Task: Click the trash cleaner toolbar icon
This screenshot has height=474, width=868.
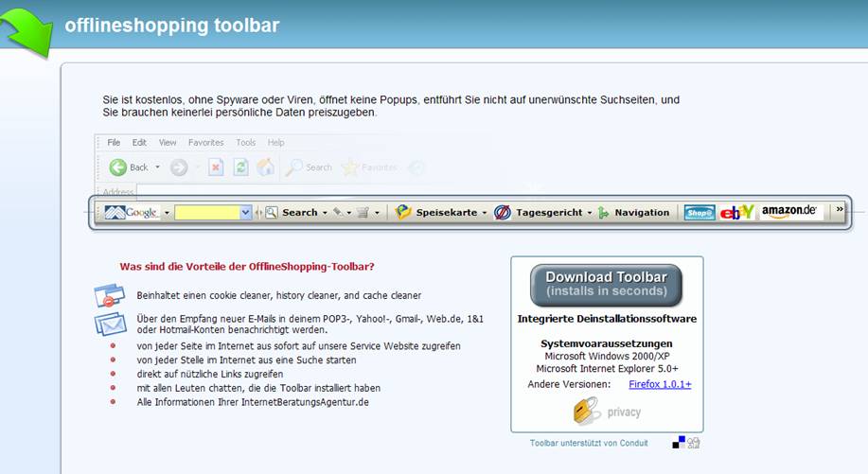Action: coord(363,212)
